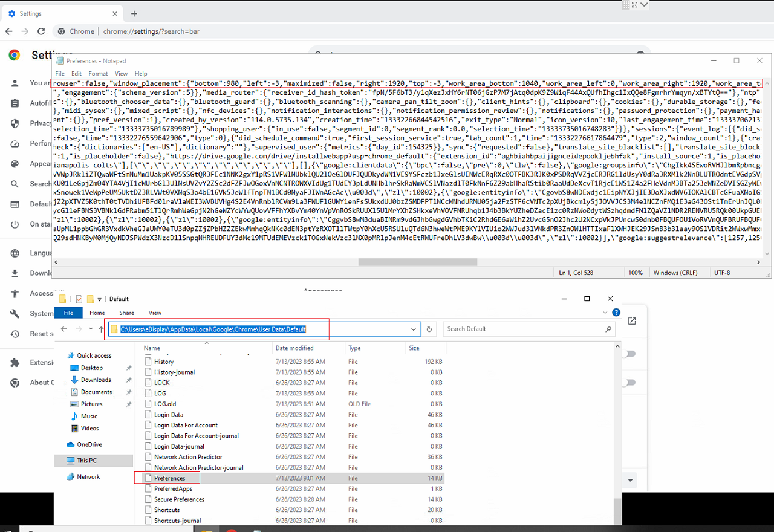Open Notepad View menu
This screenshot has height=532, width=774.
(122, 74)
